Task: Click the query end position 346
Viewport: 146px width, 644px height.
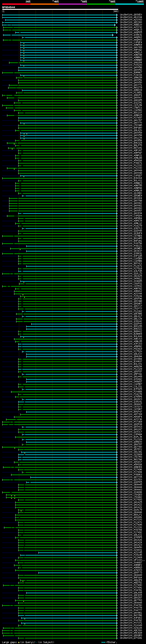Action: pyautogui.click(x=115, y=11)
